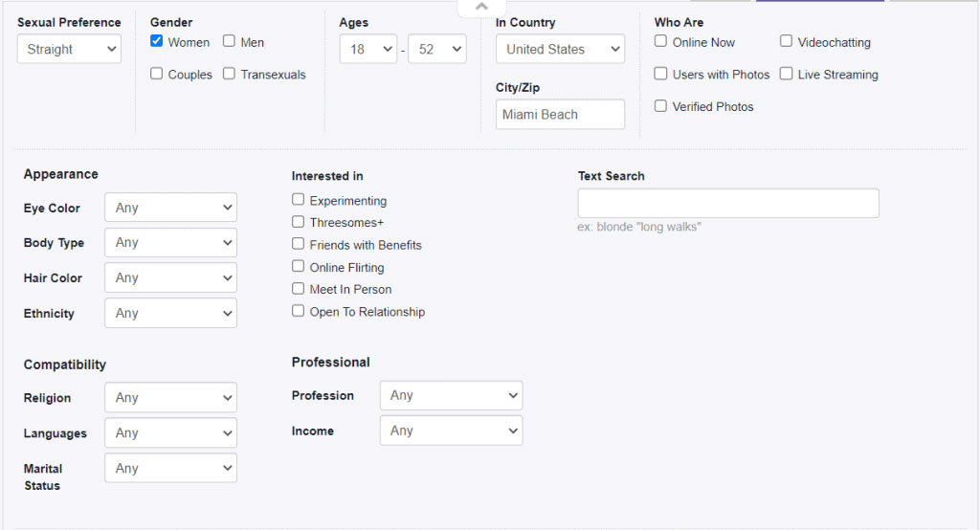Collapse the search filter panel chevron

click(481, 7)
